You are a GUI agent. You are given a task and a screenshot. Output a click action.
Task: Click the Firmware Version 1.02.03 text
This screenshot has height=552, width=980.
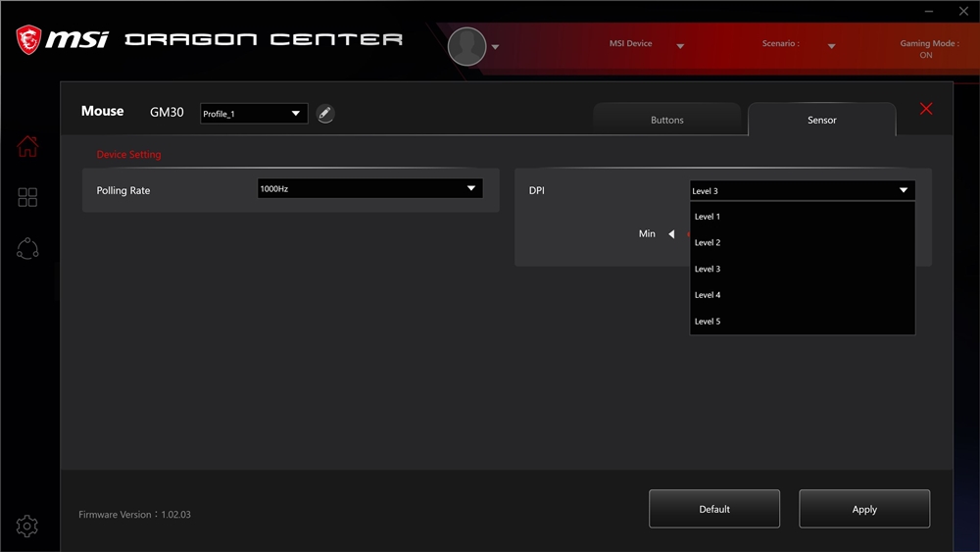134,515
